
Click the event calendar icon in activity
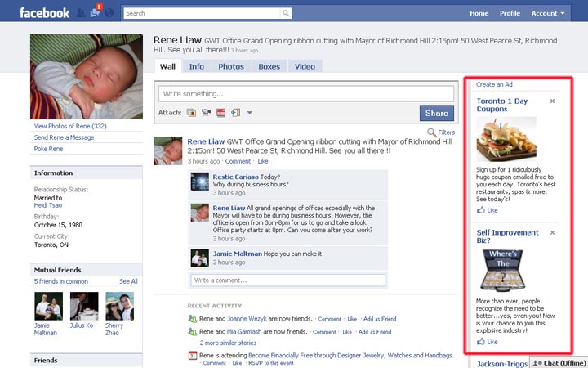tap(193, 355)
